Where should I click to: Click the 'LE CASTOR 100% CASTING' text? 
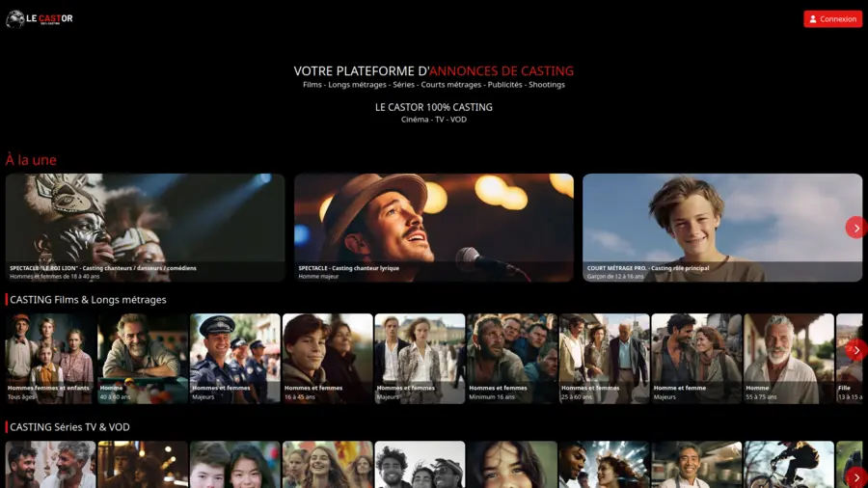pos(434,107)
